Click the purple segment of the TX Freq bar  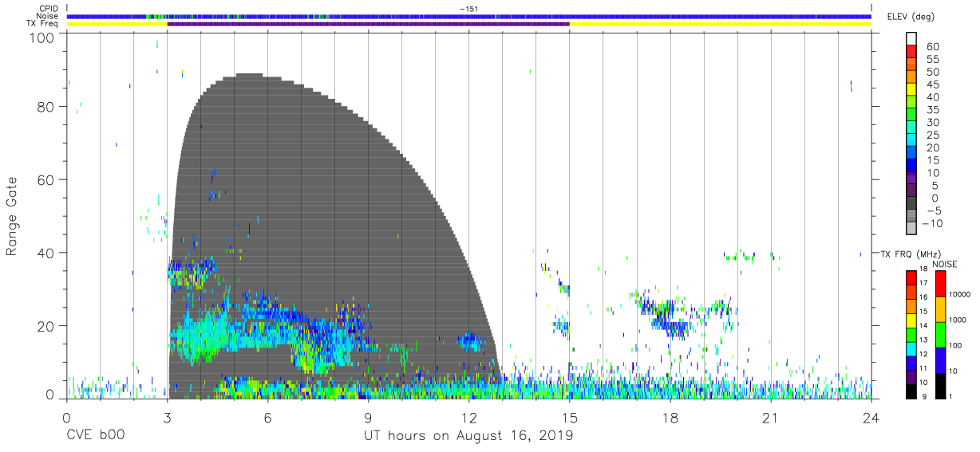(x=368, y=24)
